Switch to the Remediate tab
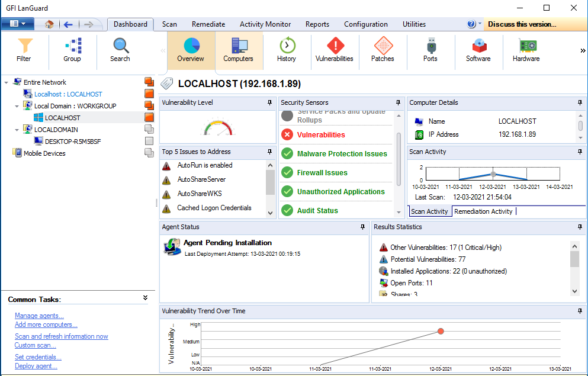588x376 pixels. tap(208, 24)
